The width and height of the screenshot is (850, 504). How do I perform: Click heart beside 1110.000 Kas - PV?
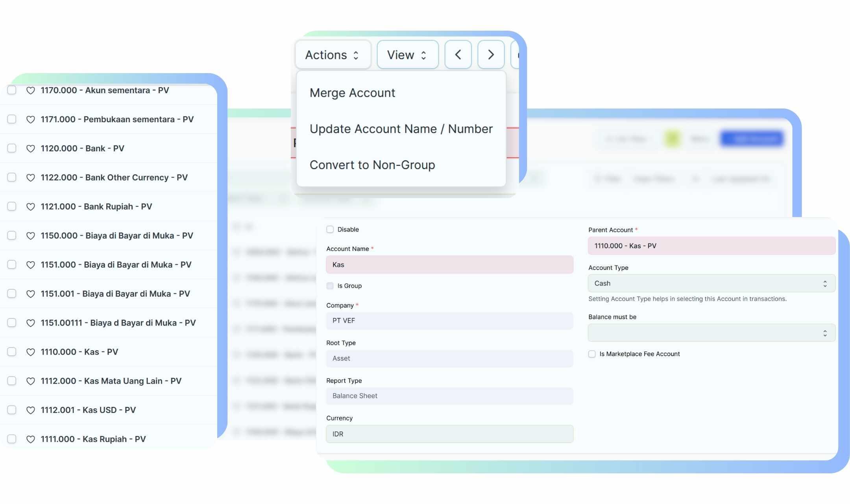(30, 352)
